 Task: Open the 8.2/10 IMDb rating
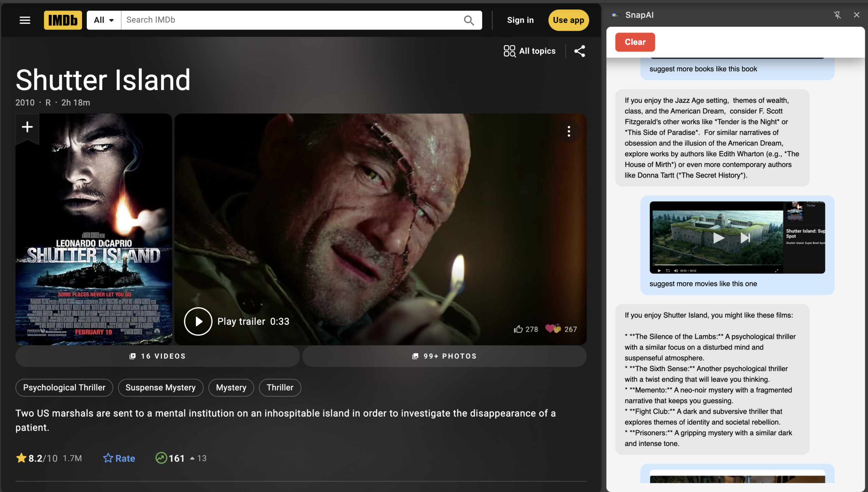49,458
